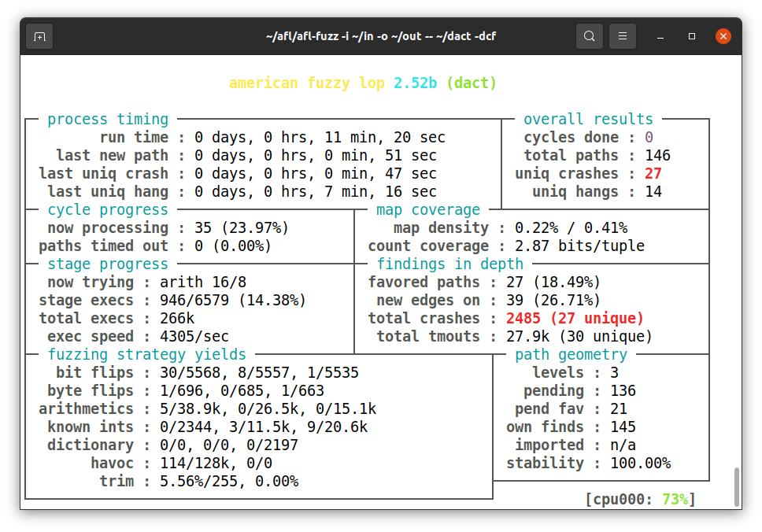Image resolution: width=762 pixels, height=532 pixels.
Task: Click the run time value '11 min, 20 sec'
Action: [385, 138]
